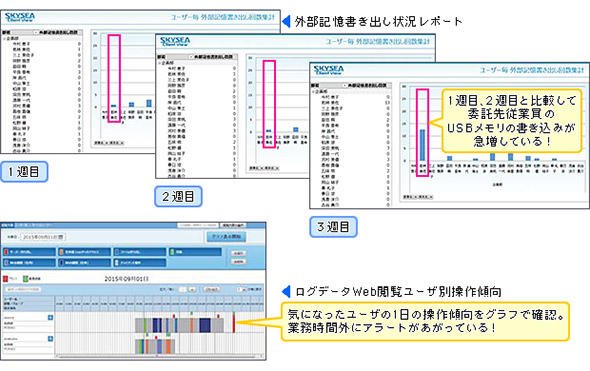Screen dimensions: 590x371
Task: Select the tallest blue bar in the week-3 chart
Action: click(x=423, y=145)
